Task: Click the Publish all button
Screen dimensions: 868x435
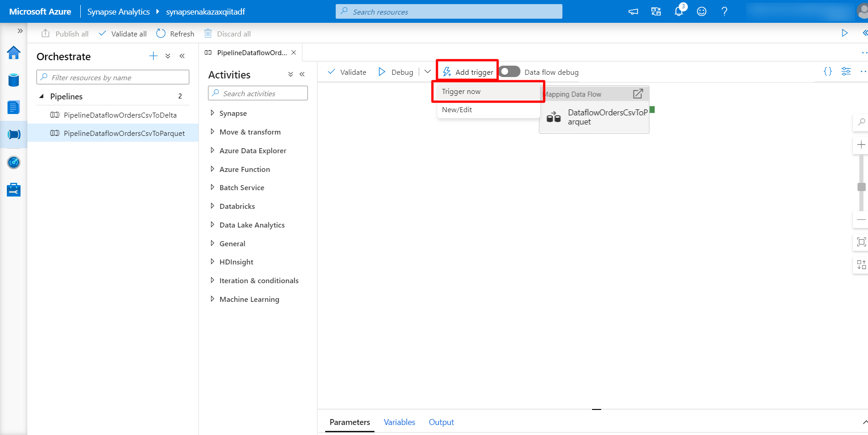Action: click(65, 34)
